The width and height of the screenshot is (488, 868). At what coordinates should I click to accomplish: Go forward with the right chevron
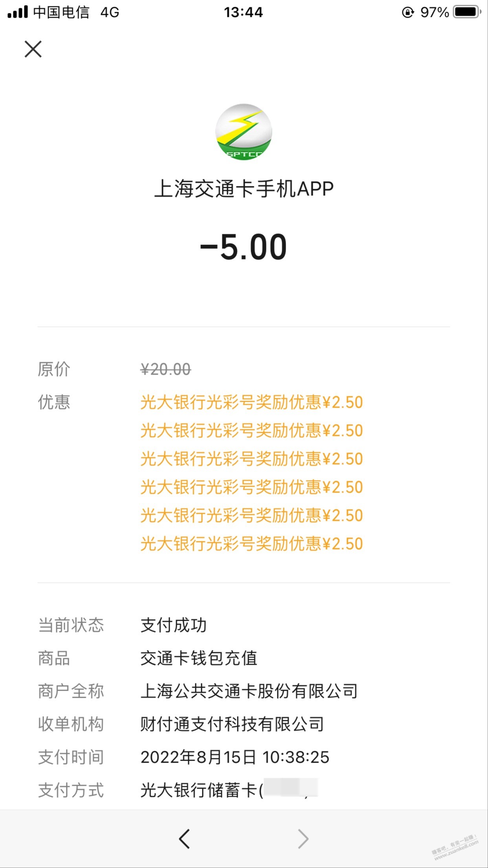(303, 839)
